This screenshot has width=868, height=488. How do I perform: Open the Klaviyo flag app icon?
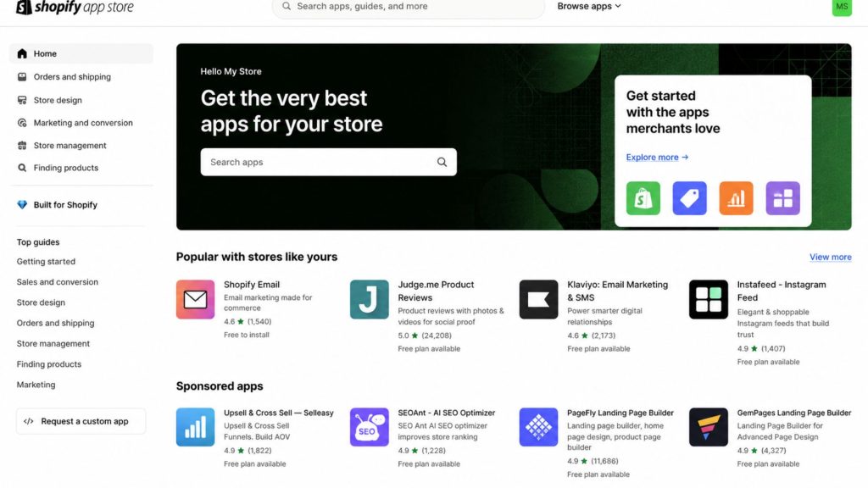tap(538, 299)
